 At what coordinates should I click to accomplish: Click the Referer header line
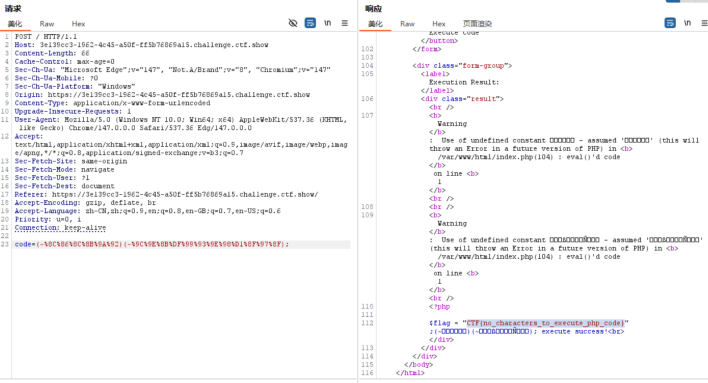pyautogui.click(x=166, y=194)
